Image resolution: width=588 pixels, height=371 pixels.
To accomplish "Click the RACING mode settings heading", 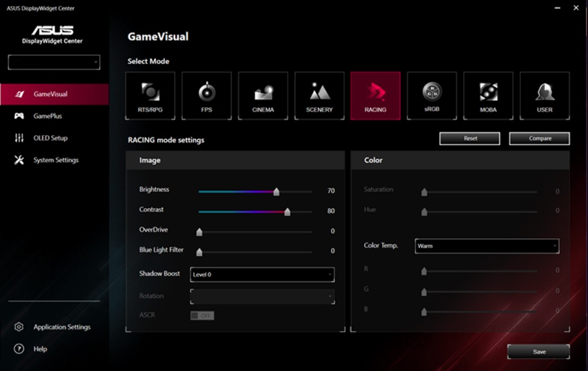I will point(166,140).
